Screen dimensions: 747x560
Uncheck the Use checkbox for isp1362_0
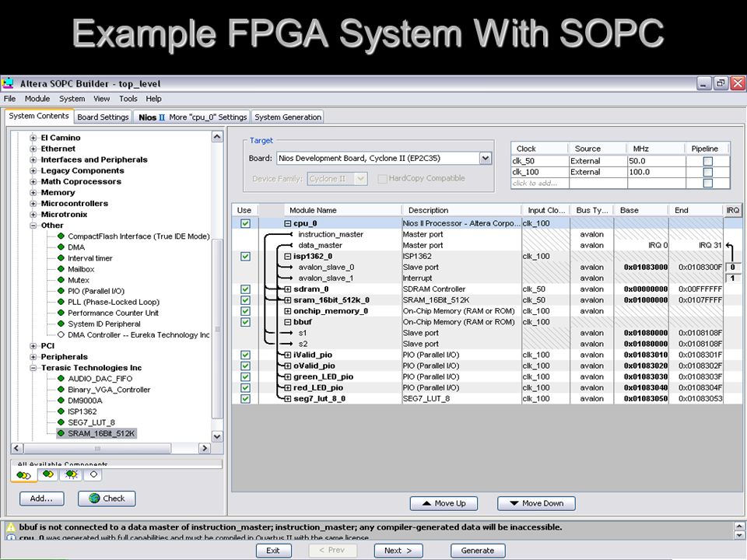pos(245,256)
